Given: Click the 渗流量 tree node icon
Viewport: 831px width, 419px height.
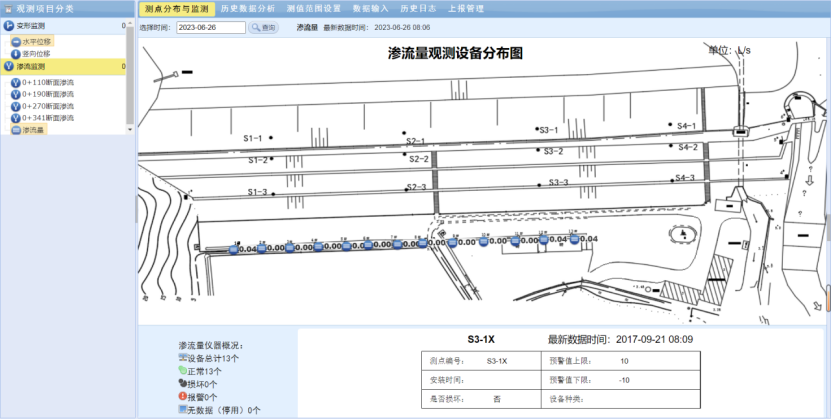Looking at the screenshot, I should point(15,130).
